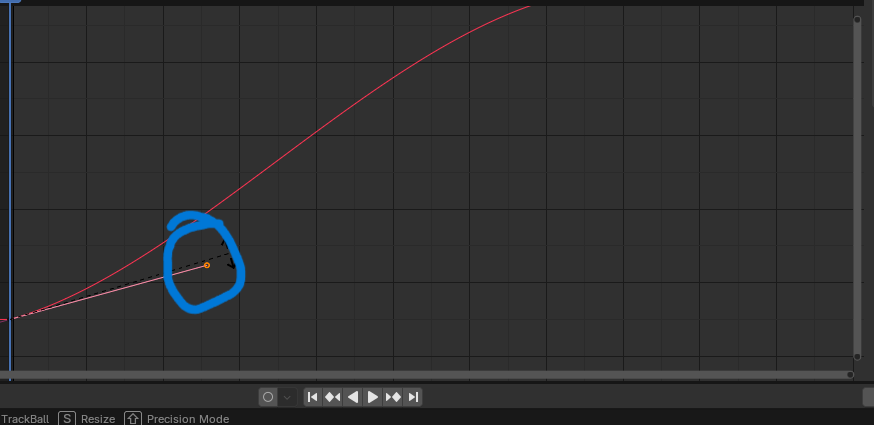Play the animation forward
This screenshot has width=874, height=425.
click(373, 397)
